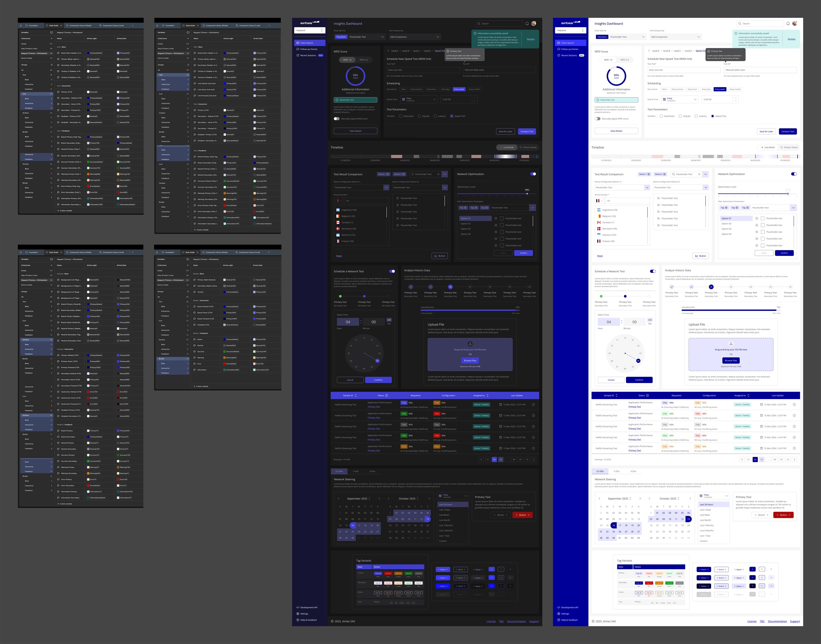Remove Device 1 chip in dark dashboard

(388, 174)
